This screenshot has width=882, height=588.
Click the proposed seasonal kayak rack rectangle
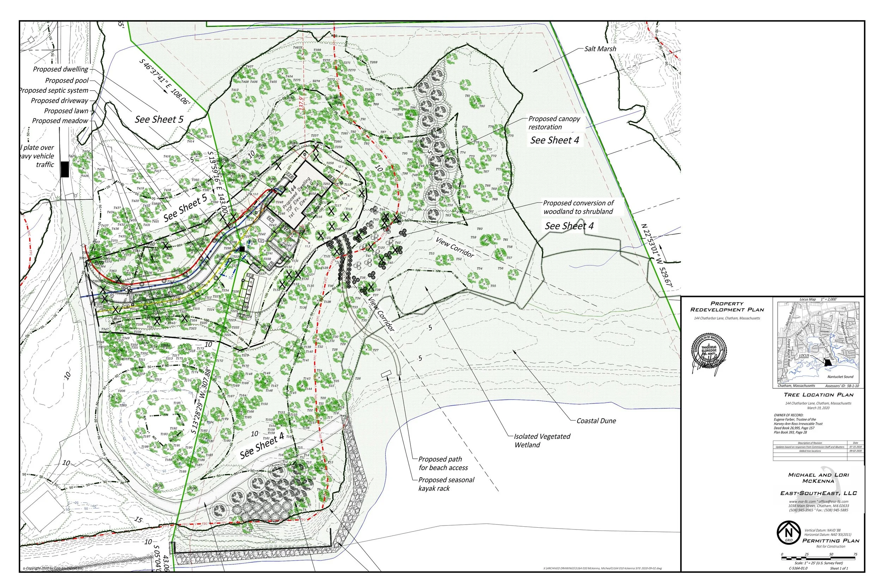(386, 374)
